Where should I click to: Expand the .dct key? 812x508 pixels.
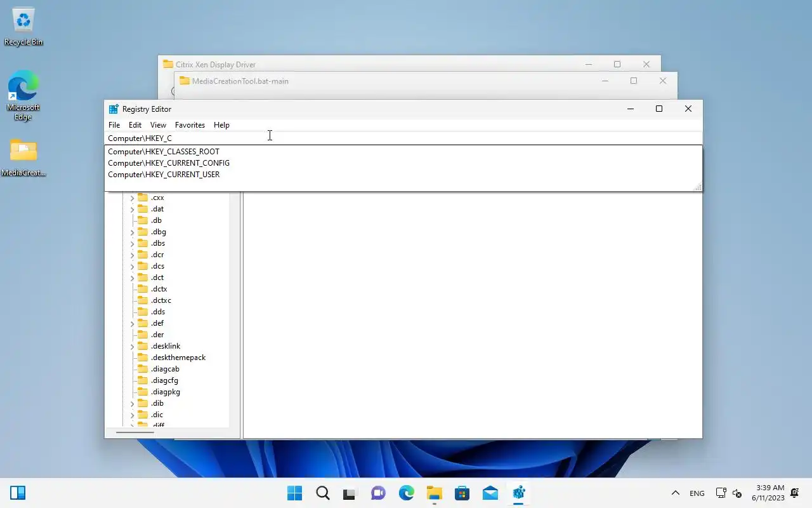[x=133, y=278]
